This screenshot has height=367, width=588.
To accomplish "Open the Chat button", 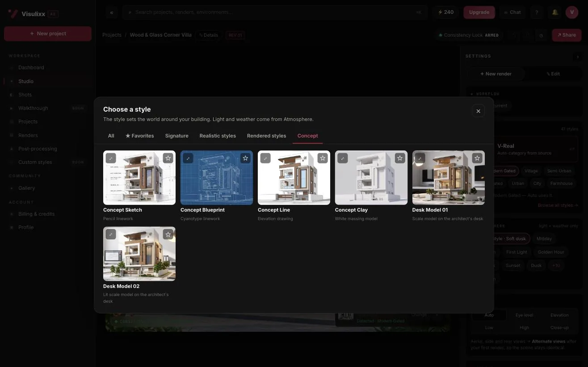I will click(x=512, y=13).
